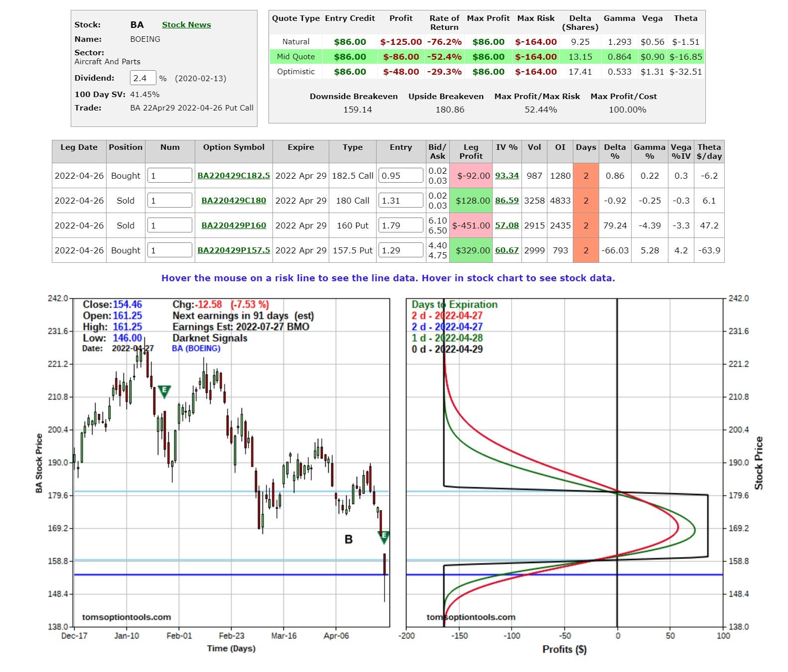
Task: Click the Theta $/day column header
Action: click(709, 151)
